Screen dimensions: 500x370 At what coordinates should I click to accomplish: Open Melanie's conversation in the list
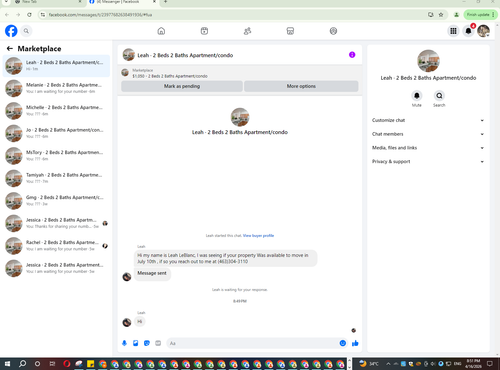point(56,88)
